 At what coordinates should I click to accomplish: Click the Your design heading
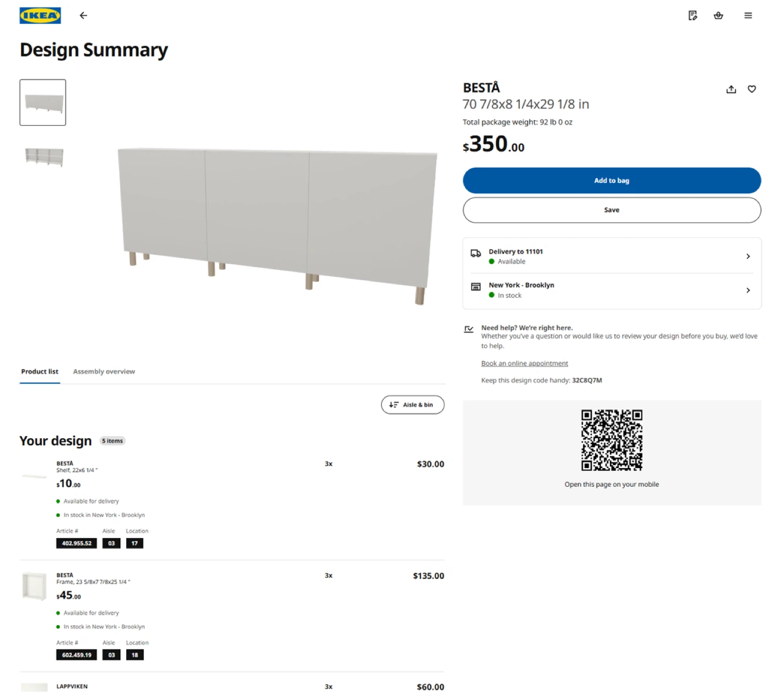pyautogui.click(x=56, y=441)
